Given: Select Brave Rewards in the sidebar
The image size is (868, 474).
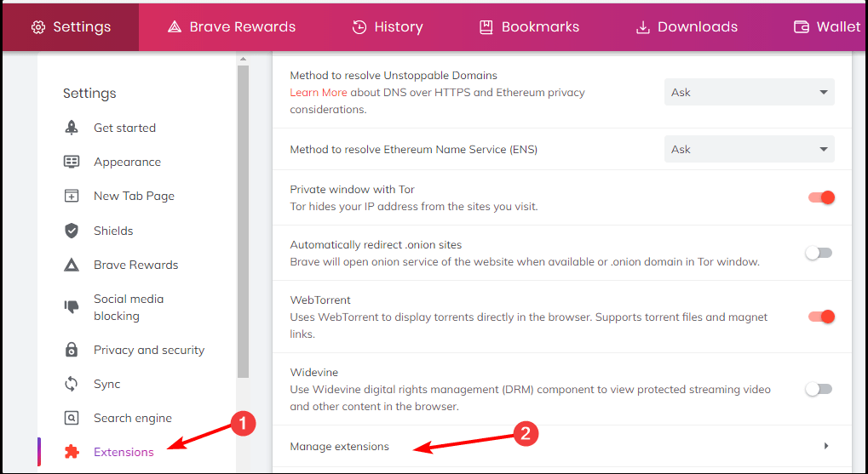Looking at the screenshot, I should tap(135, 265).
